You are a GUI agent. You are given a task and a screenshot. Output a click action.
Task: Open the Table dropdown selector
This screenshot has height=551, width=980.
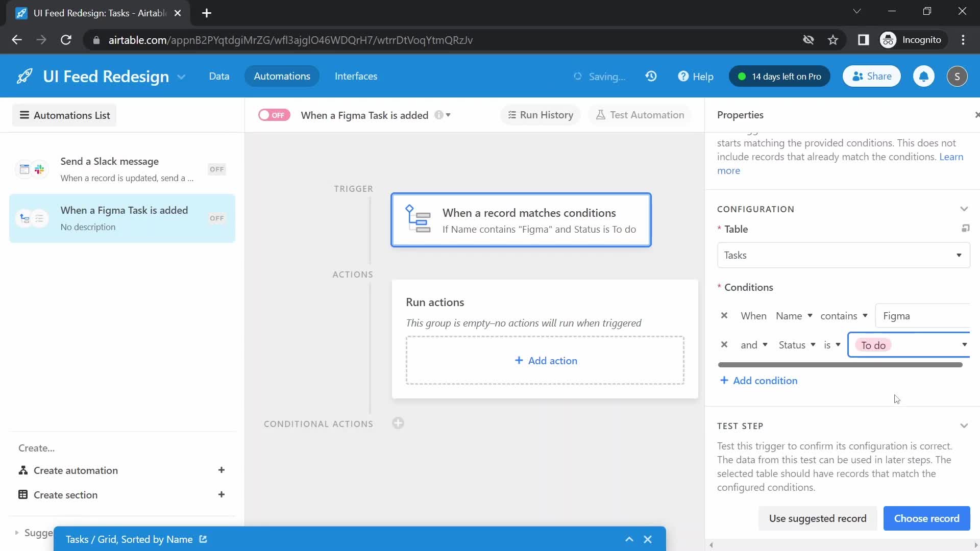(x=843, y=254)
